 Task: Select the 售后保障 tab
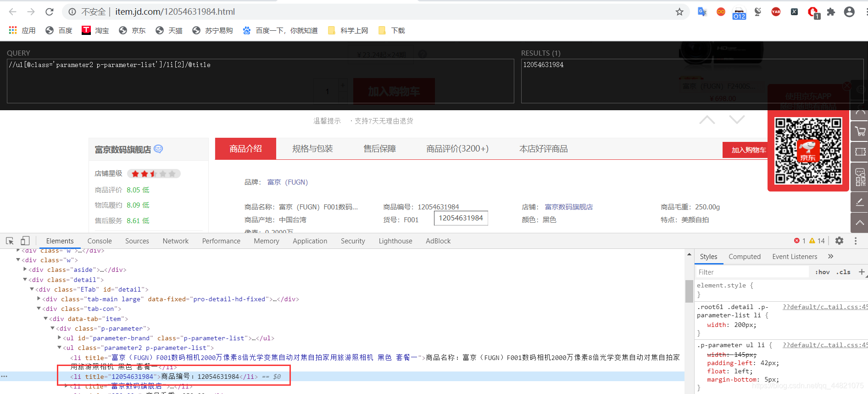click(x=379, y=149)
